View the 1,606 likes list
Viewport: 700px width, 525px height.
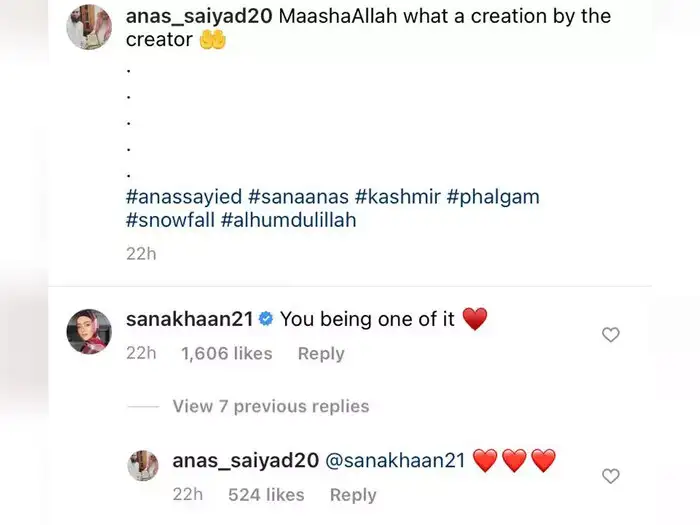point(226,354)
